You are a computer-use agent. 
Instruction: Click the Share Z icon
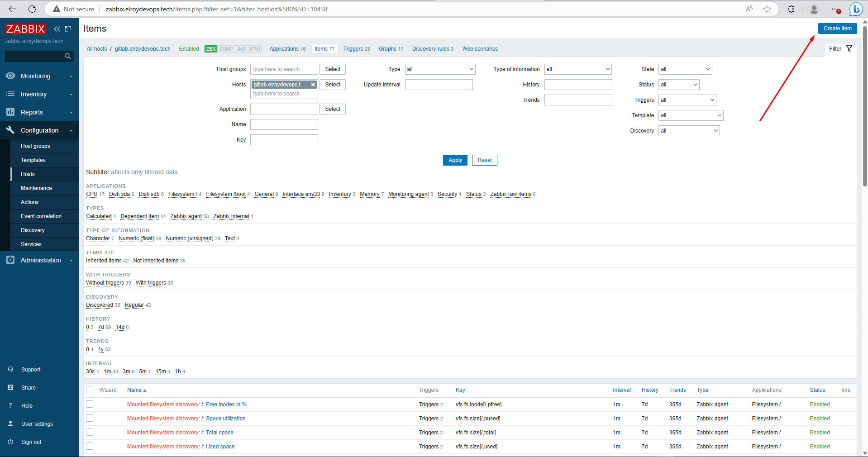coord(10,387)
